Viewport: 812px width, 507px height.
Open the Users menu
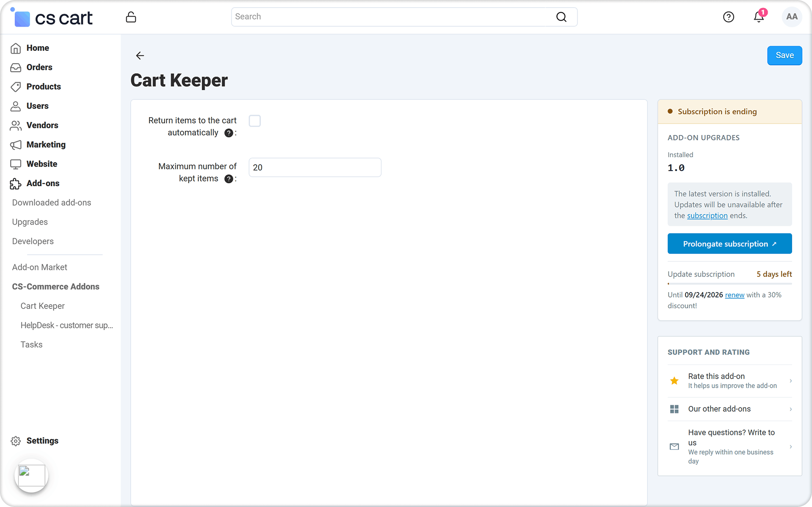coord(37,106)
